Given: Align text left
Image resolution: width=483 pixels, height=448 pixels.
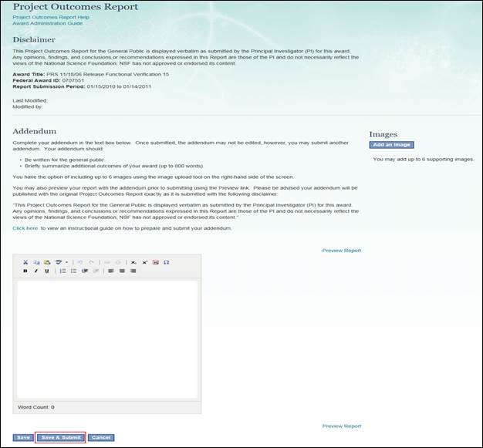Looking at the screenshot, I should (x=111, y=271).
